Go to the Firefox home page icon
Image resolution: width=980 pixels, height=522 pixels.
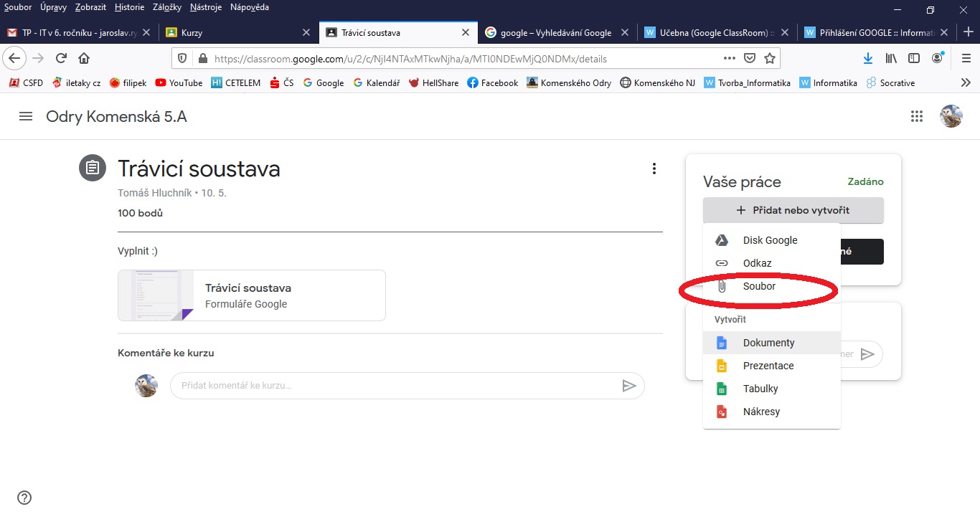tap(84, 58)
